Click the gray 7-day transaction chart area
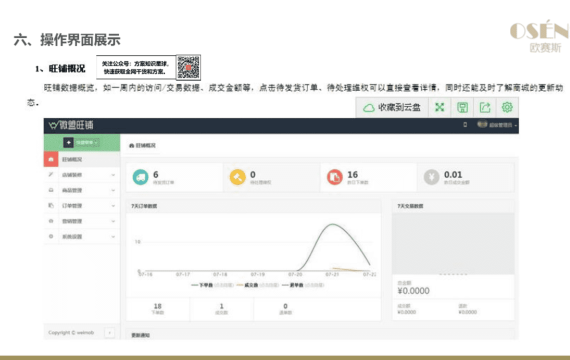Viewport: 570px width, 360px height. [x=453, y=244]
